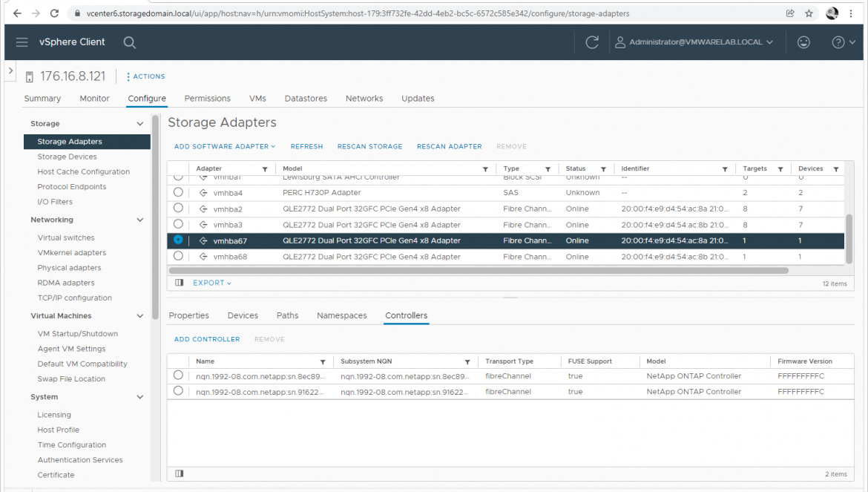Switch to the Summary tab
This screenshot has height=492, width=868.
pos(42,99)
